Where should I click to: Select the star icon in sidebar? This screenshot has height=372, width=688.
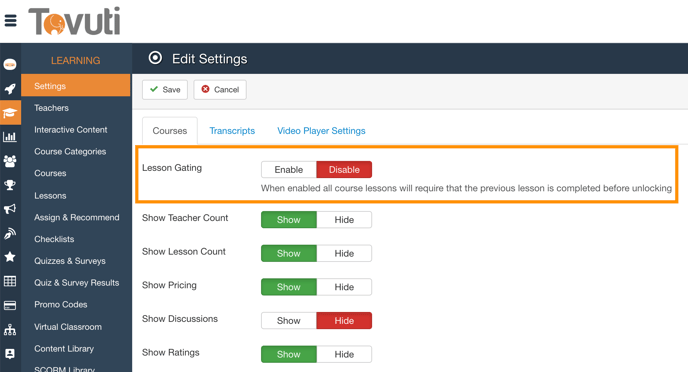coord(10,257)
